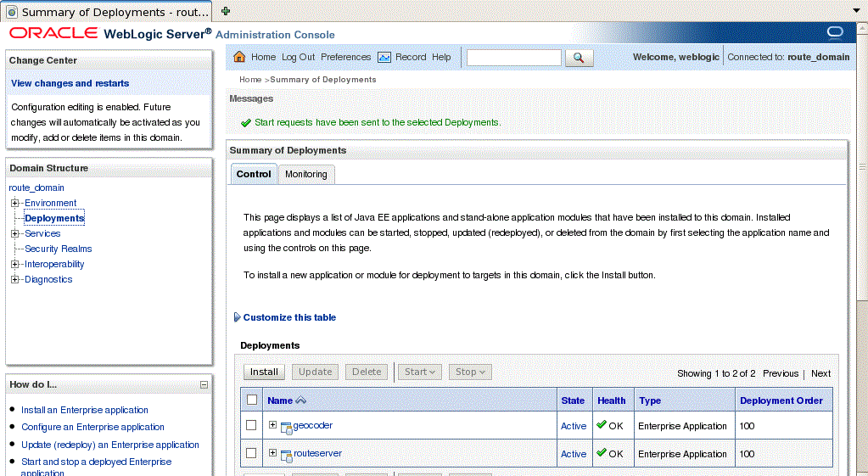Sort by Deployment Order column header
Screen dimensions: 868x476
[781, 400]
